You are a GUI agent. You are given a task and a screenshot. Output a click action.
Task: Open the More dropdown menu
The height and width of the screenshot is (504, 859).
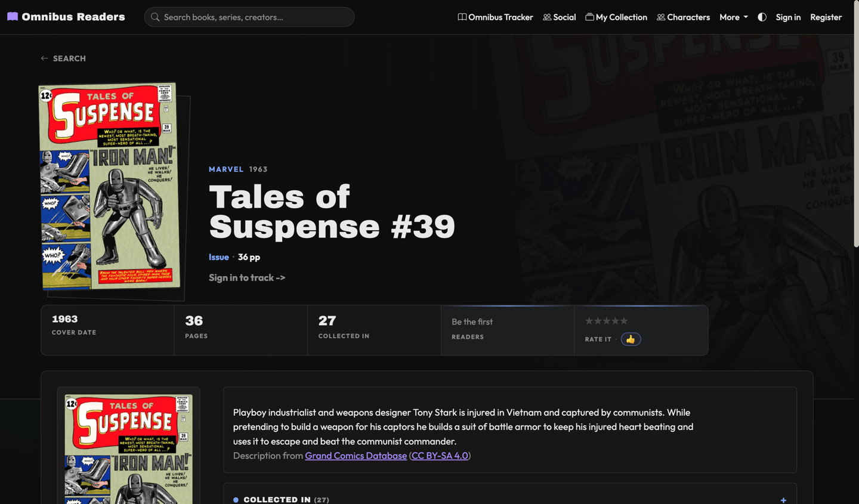pyautogui.click(x=733, y=17)
